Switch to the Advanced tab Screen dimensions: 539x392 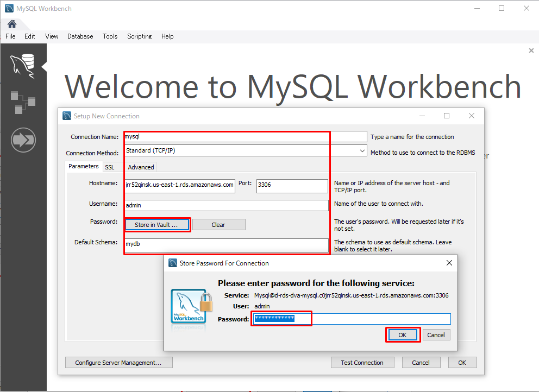coord(141,167)
